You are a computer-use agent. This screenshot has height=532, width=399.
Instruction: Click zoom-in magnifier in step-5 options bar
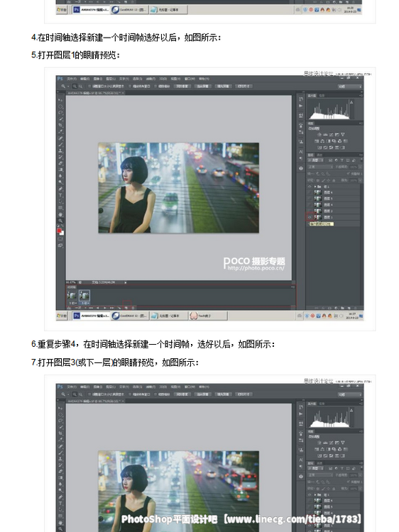(x=75, y=87)
